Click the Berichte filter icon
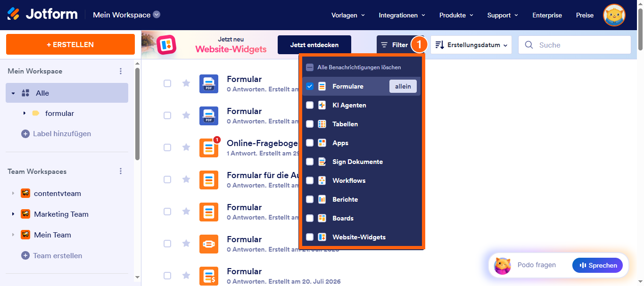 pyautogui.click(x=322, y=199)
